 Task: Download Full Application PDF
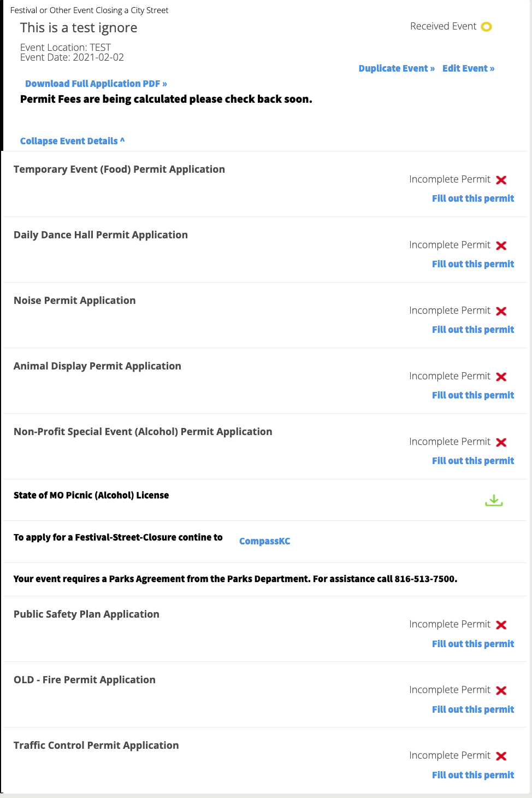tap(96, 84)
